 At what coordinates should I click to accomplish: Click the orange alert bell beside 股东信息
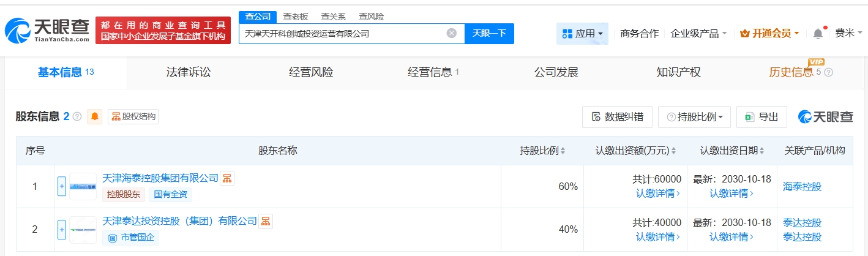point(95,116)
